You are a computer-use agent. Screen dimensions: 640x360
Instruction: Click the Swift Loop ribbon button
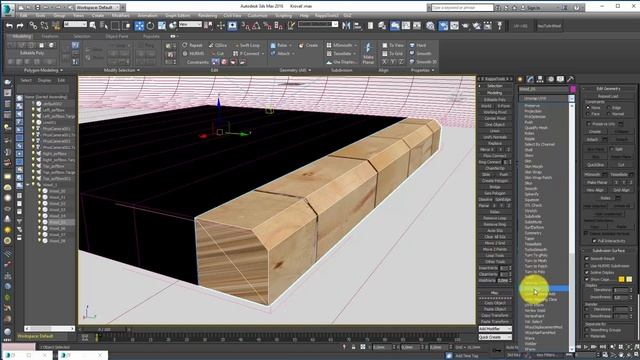click(x=247, y=45)
